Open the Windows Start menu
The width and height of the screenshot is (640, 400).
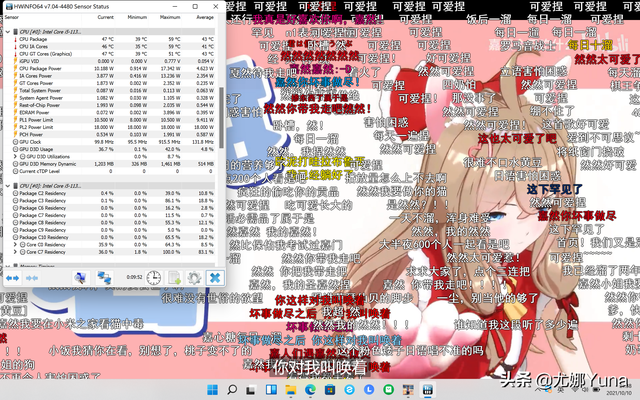[212, 390]
